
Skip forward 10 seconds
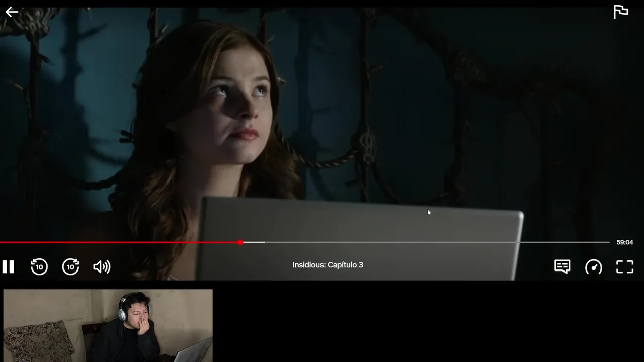tap(70, 267)
